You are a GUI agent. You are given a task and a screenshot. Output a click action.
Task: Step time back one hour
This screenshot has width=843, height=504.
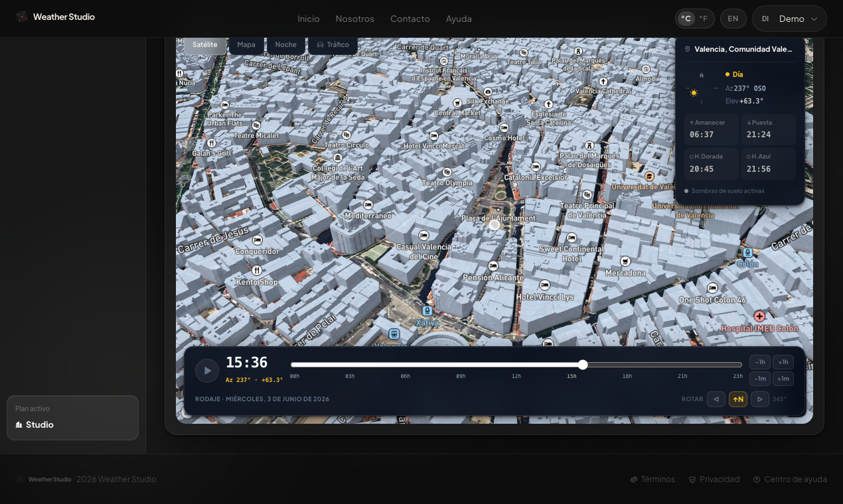760,362
